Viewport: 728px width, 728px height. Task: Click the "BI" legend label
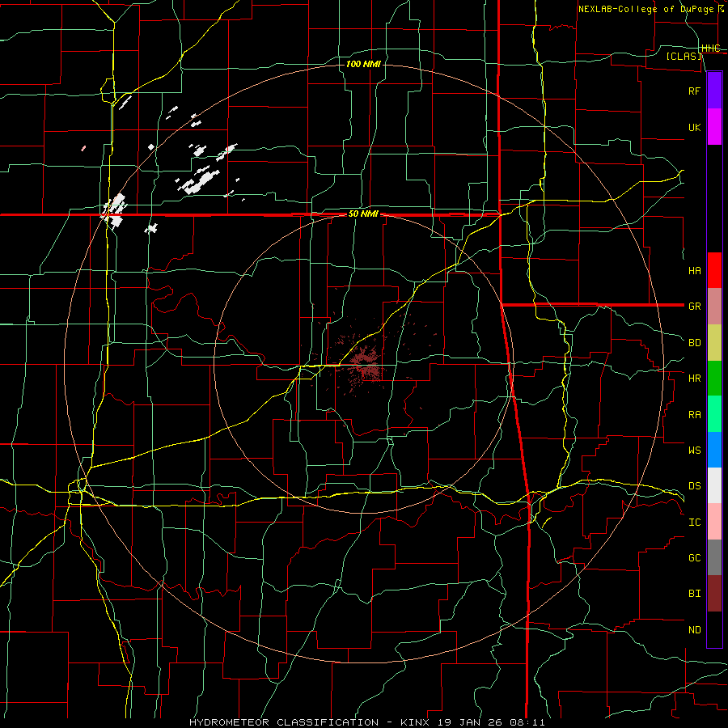click(x=695, y=594)
